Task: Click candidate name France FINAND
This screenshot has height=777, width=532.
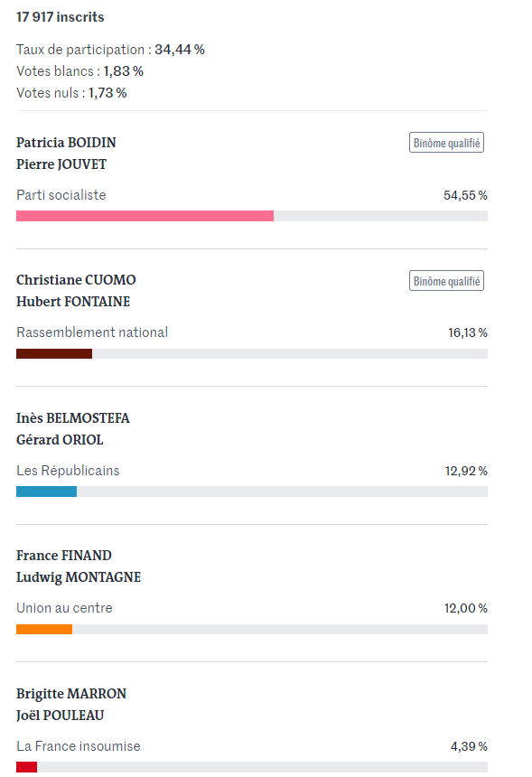Action: 64,556
